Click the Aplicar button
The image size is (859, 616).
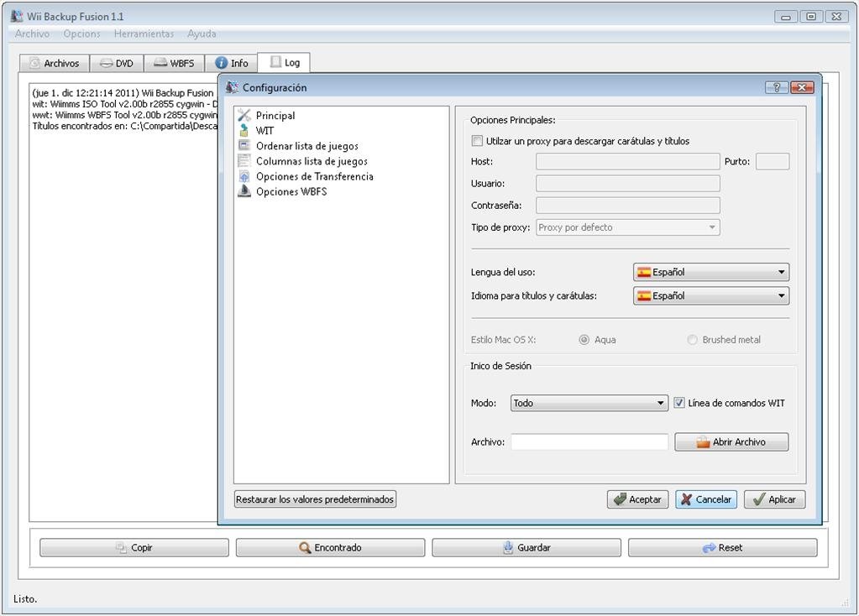coord(775,499)
